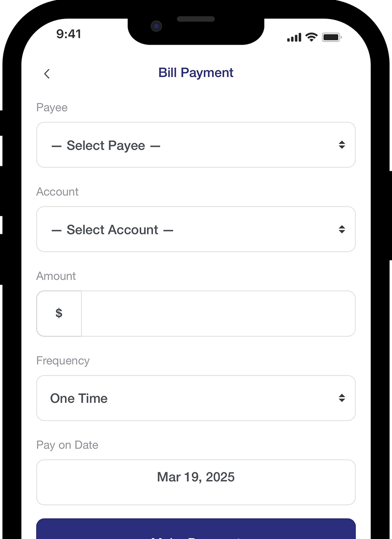This screenshot has width=392, height=539.
Task: Click the Payee field label
Action: [x=52, y=108]
